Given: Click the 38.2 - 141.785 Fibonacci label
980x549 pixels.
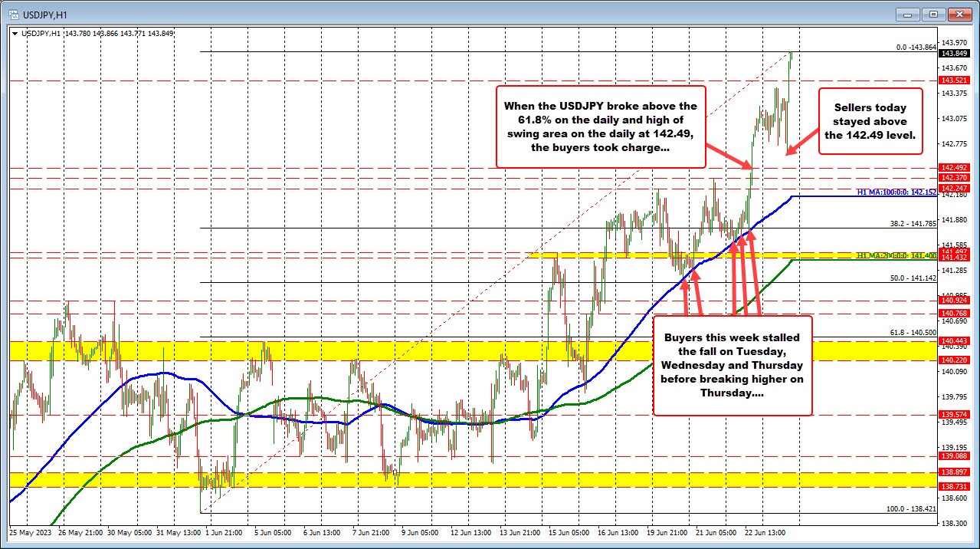Looking at the screenshot, I should (912, 224).
